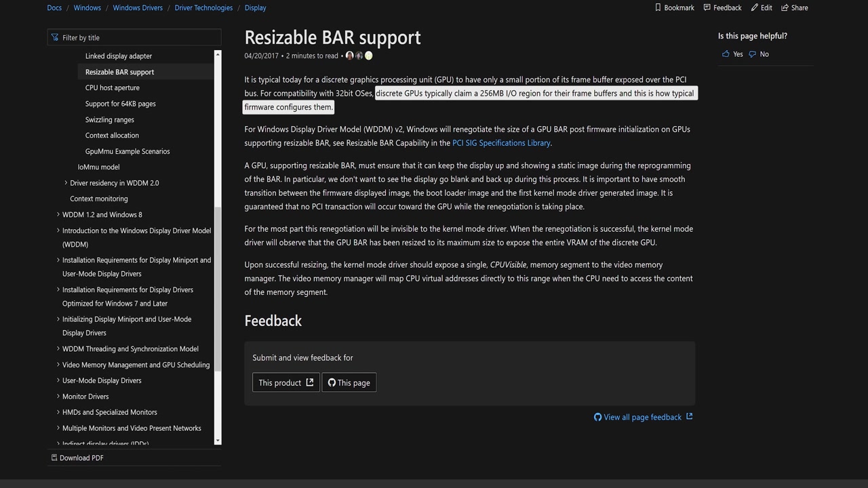Open Feedback via the speech bubble icon
The height and width of the screenshot is (488, 868).
click(707, 7)
